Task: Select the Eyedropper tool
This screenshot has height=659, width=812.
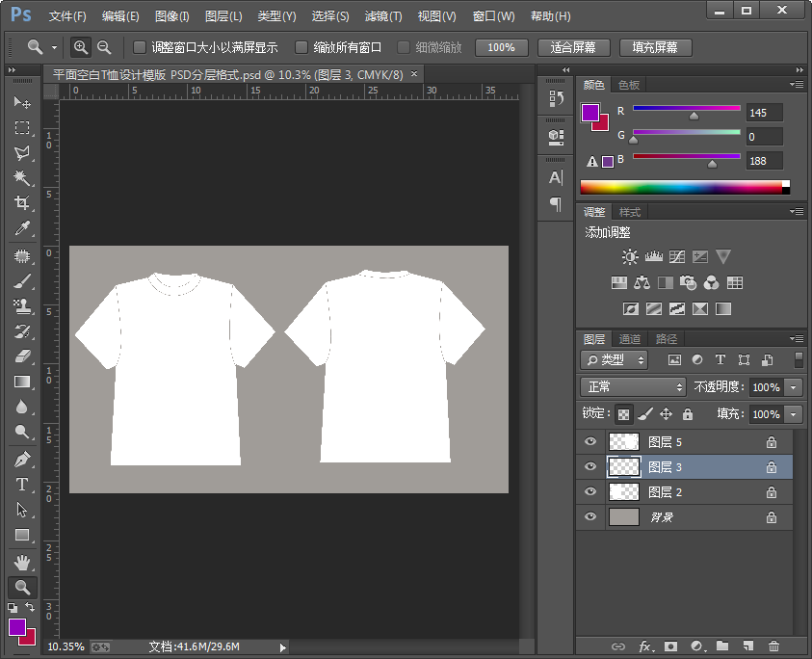Action: click(x=22, y=228)
